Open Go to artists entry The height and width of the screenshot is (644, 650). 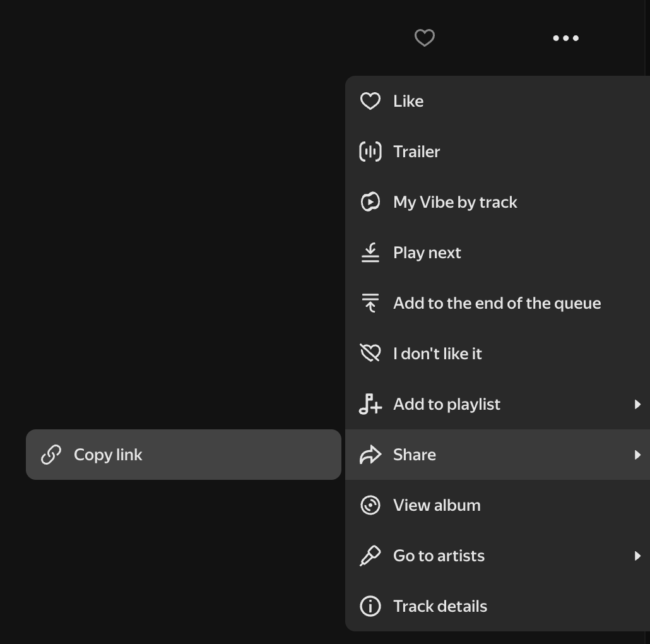(497, 556)
